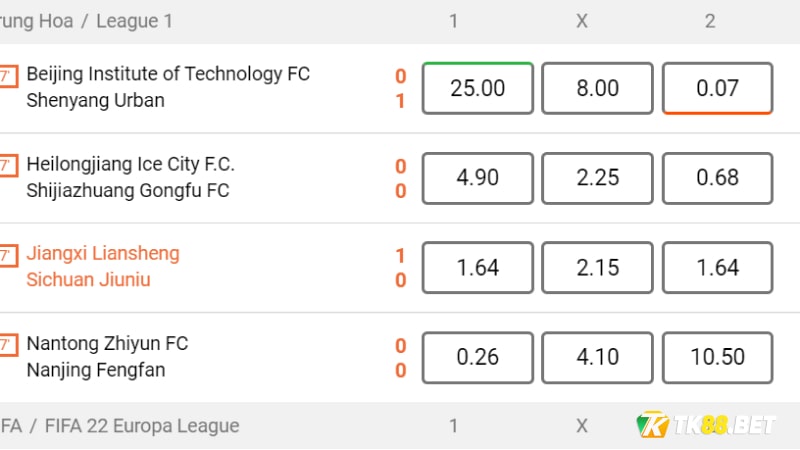Screen dimensions: 800x450
Task: Click the TK88.BET logo watermark
Action: coord(706,424)
